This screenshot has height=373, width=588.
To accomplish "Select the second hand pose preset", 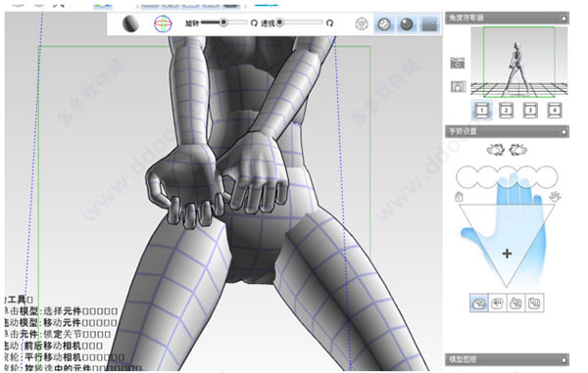I will click(497, 303).
